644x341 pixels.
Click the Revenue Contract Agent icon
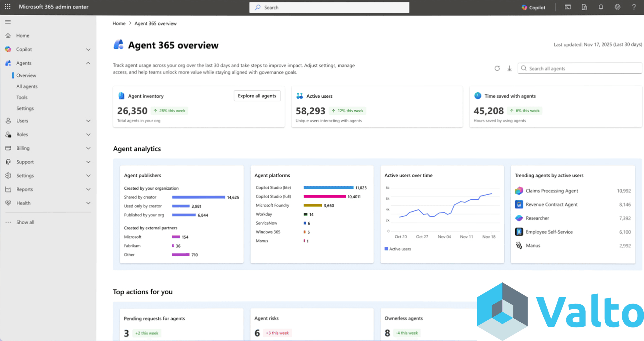[x=519, y=204]
